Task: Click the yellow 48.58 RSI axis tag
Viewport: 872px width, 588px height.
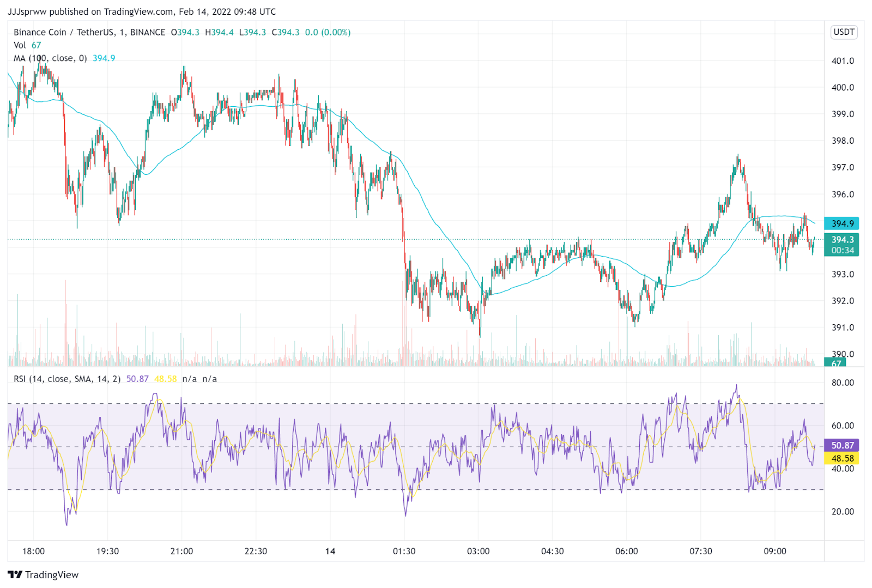Action: 842,458
